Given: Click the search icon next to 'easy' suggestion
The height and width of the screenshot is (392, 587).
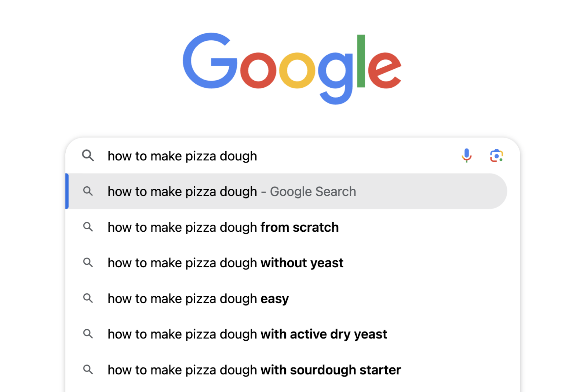Looking at the screenshot, I should click(88, 298).
